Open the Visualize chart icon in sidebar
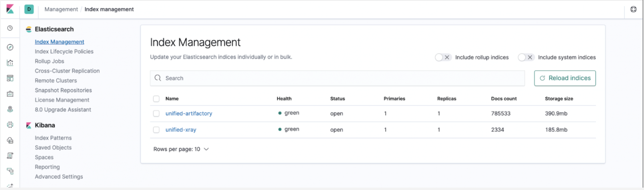Viewport: 644px width, 190px height. 10,63
